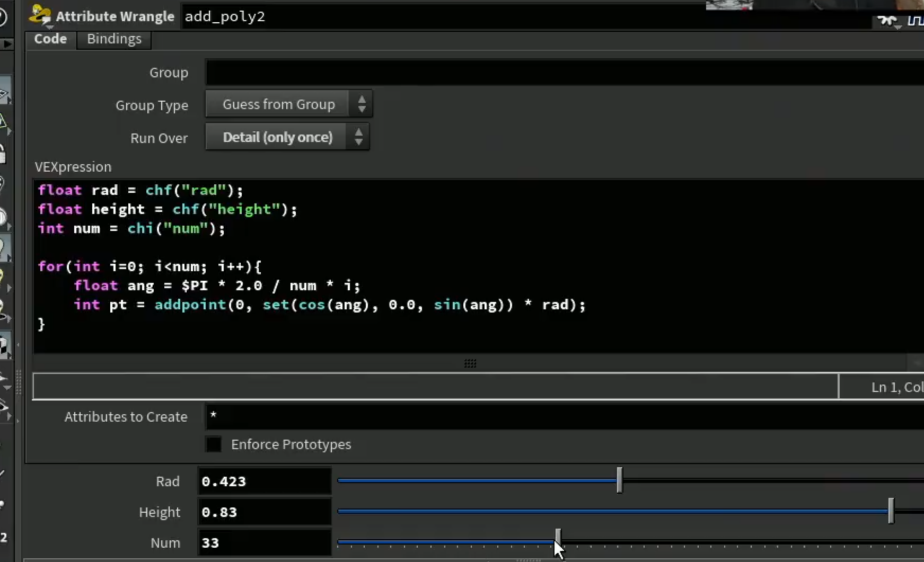Click the Rad slider handle

[x=619, y=480]
